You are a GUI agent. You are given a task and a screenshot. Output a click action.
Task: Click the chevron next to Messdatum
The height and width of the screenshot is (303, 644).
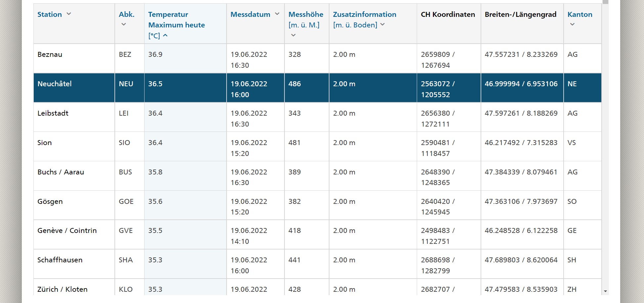[277, 14]
